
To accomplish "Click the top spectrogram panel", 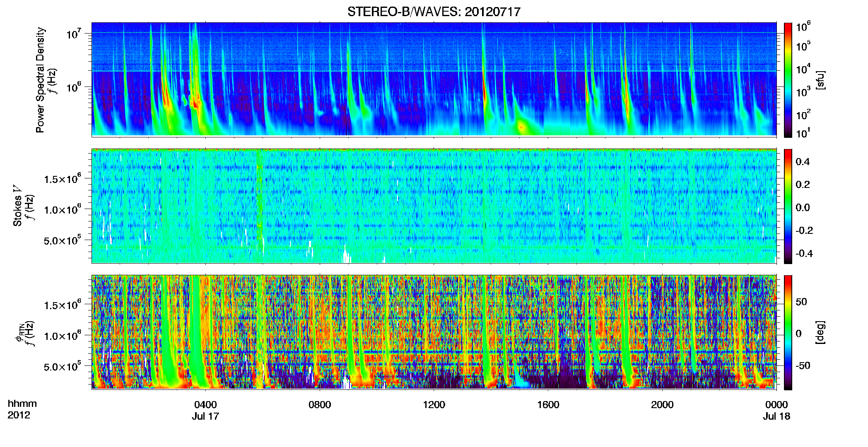I will [434, 79].
